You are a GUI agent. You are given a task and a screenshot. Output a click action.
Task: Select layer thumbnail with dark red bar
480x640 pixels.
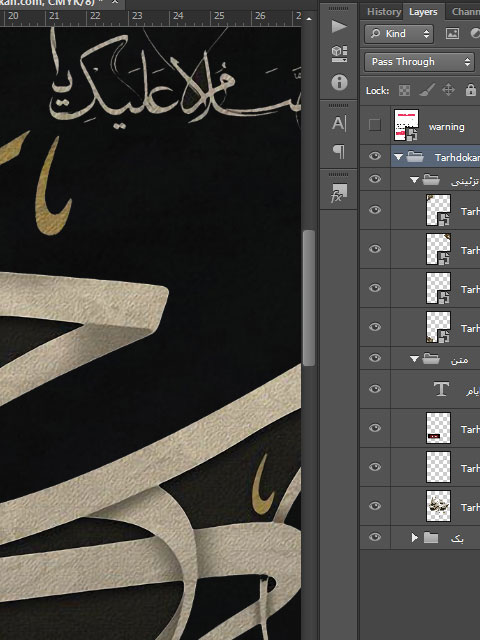[438, 428]
